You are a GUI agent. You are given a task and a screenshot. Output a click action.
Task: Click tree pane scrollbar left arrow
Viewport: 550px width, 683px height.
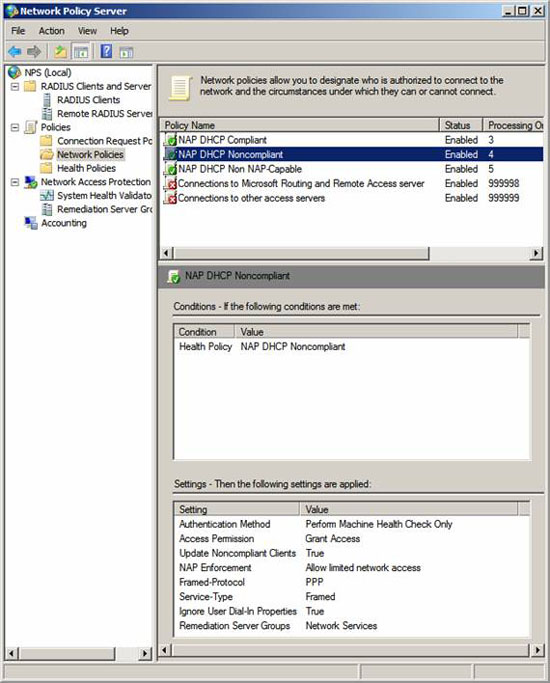pos(11,653)
